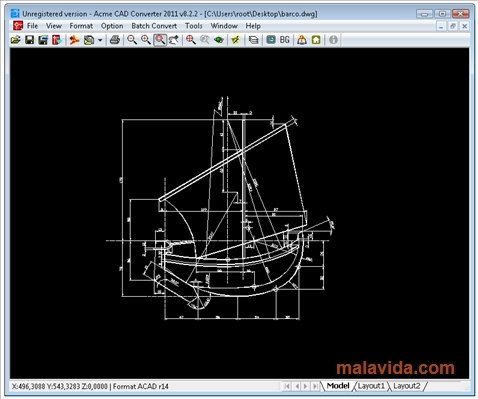This screenshot has width=478, height=399.
Task: Switch to the Layout2 tab
Action: (406, 386)
